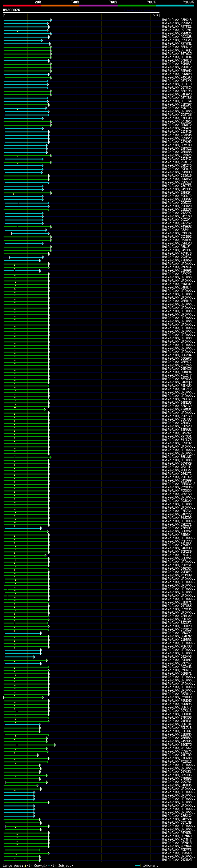Select hit UniRef100_Q871N9
Screen dimensions: 197x868
(x=177, y=822)
